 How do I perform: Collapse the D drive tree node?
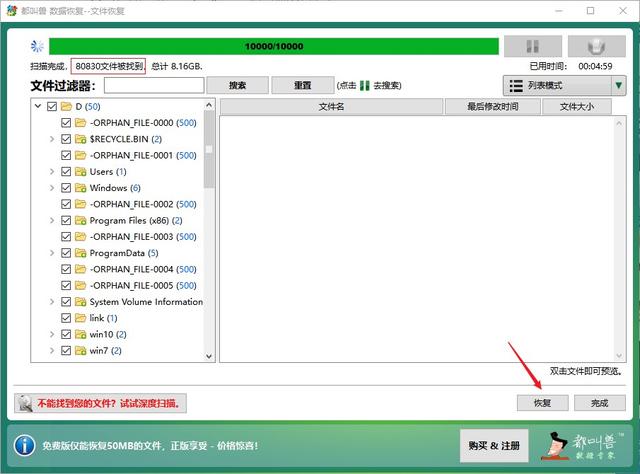(38, 106)
